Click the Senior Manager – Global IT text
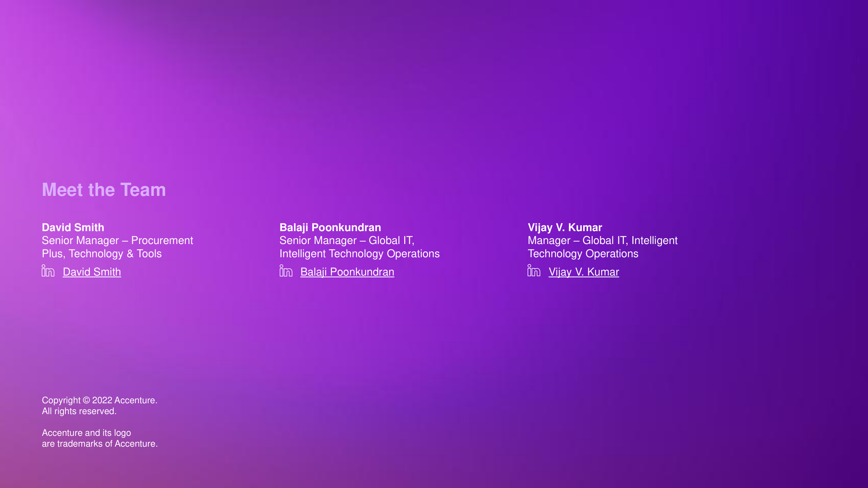Image resolution: width=868 pixels, height=488 pixels. pyautogui.click(x=347, y=241)
